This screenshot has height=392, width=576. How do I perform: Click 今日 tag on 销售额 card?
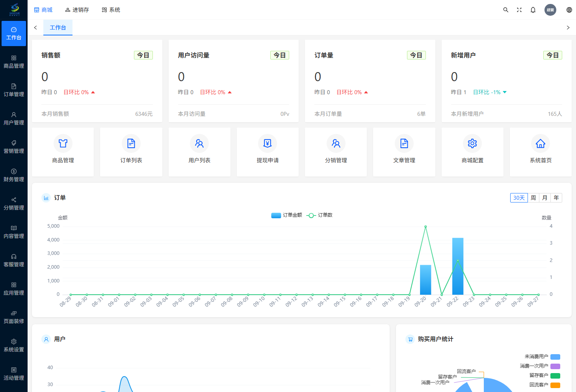[x=143, y=56]
